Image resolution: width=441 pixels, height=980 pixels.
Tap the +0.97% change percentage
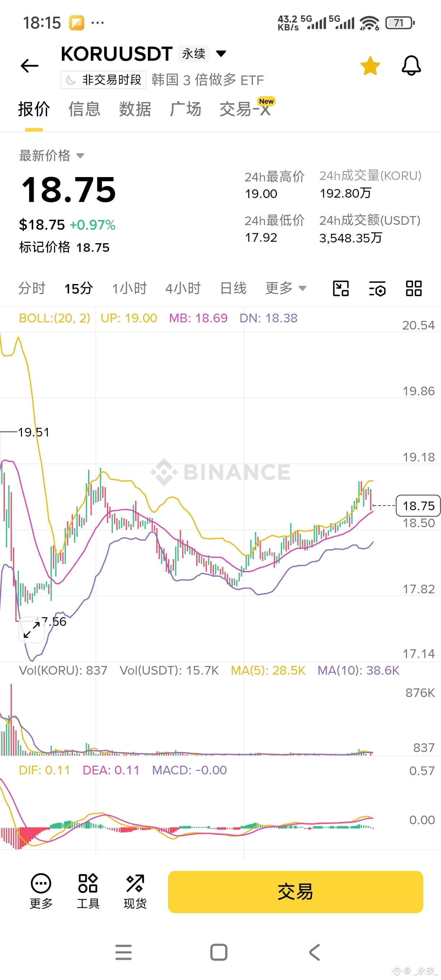click(93, 225)
